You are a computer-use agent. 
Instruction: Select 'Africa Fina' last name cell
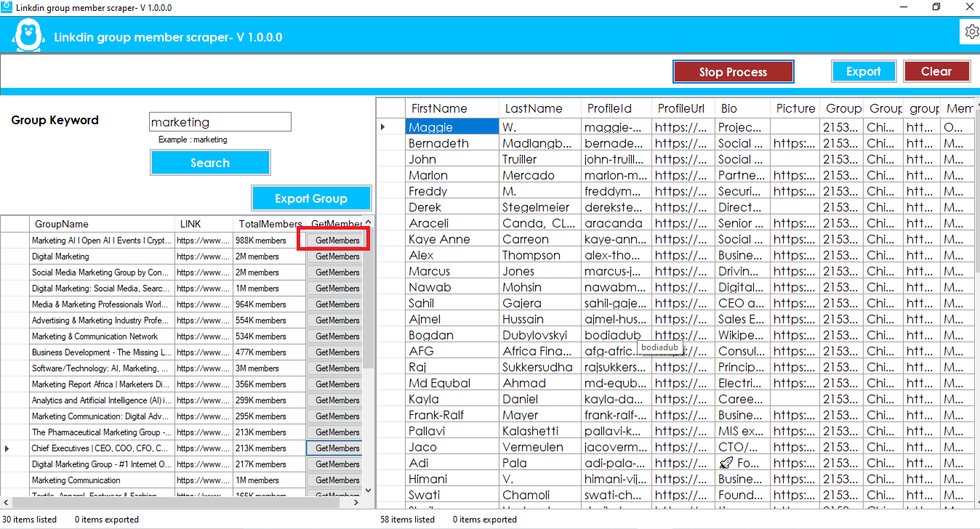(x=540, y=351)
